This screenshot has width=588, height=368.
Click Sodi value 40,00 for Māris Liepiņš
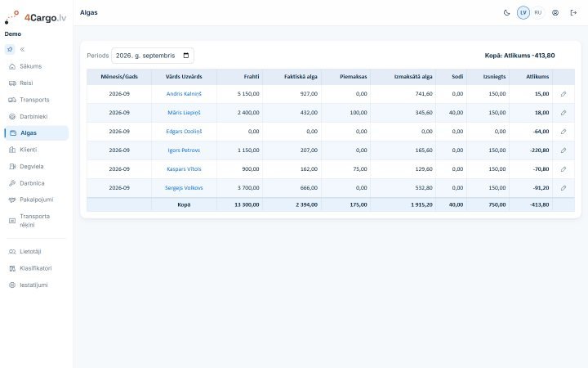(456, 113)
